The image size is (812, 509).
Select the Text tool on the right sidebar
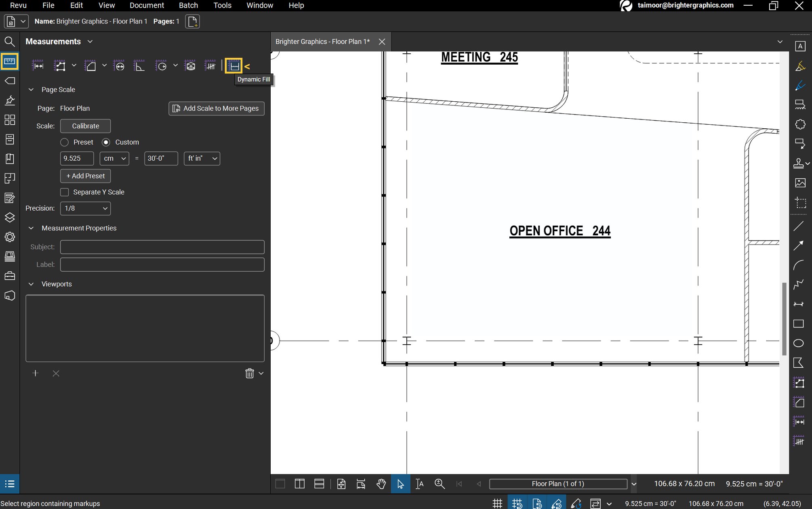coord(800,46)
